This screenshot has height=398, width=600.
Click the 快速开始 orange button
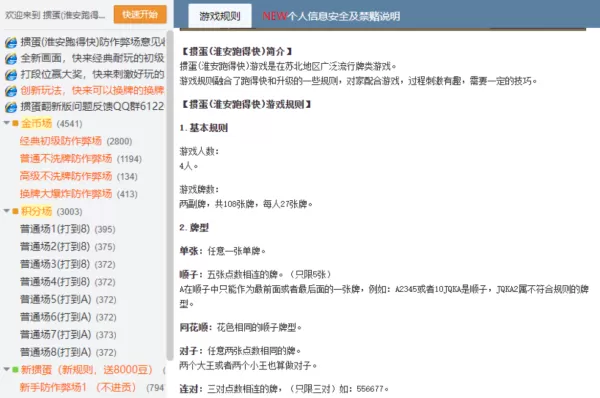pyautogui.click(x=140, y=15)
